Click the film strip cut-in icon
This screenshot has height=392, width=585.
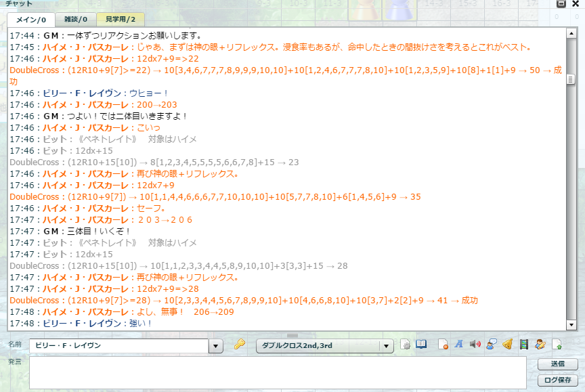click(x=523, y=345)
